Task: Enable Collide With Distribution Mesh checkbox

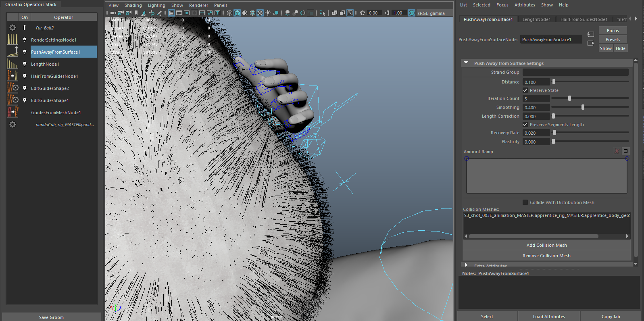Action: tap(525, 202)
